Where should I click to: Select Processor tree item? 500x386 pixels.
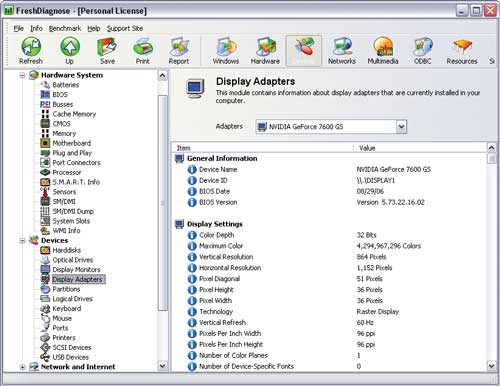[67, 172]
